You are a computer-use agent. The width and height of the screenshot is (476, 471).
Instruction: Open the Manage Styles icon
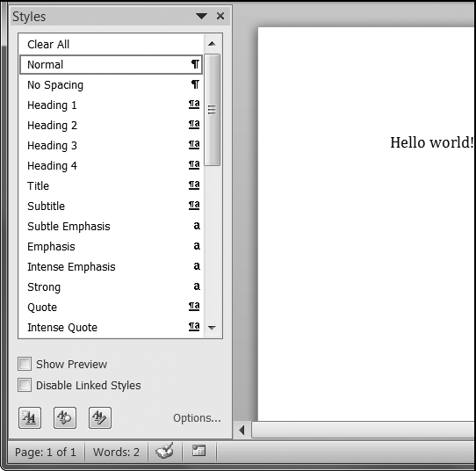coord(100,418)
